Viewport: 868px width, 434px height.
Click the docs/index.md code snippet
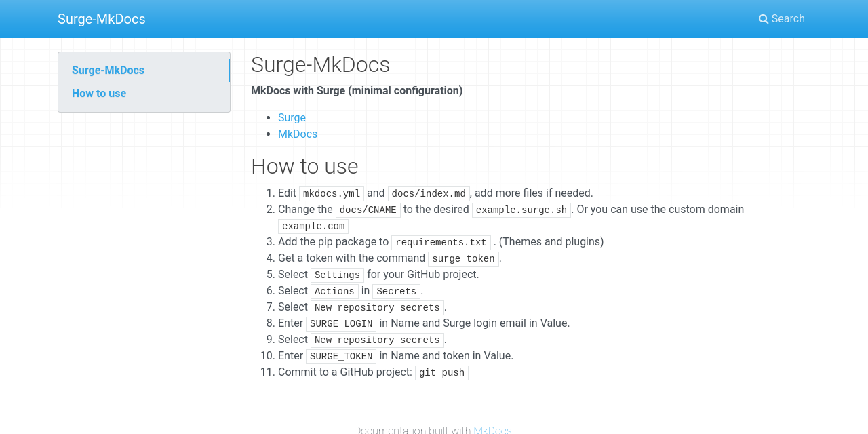pos(428,193)
